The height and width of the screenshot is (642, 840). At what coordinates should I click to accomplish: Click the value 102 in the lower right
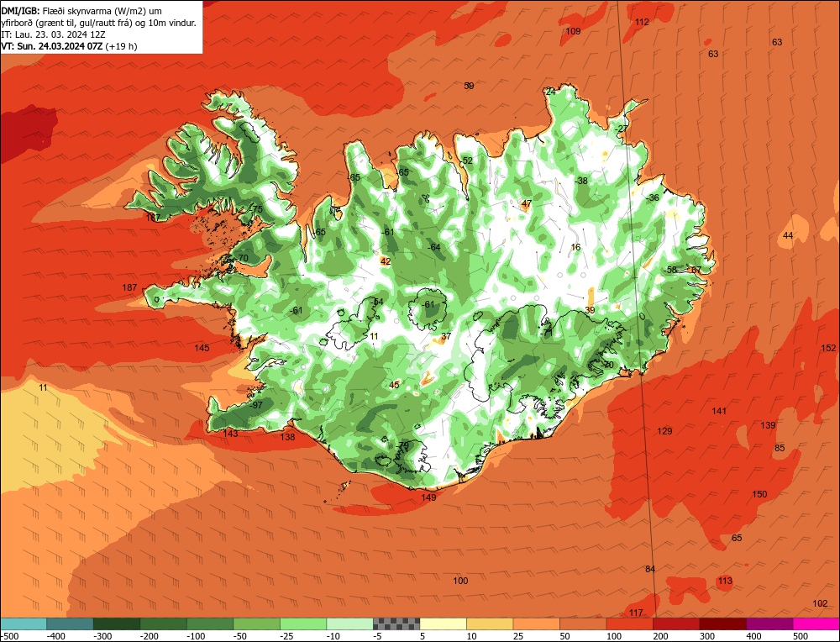(820, 603)
